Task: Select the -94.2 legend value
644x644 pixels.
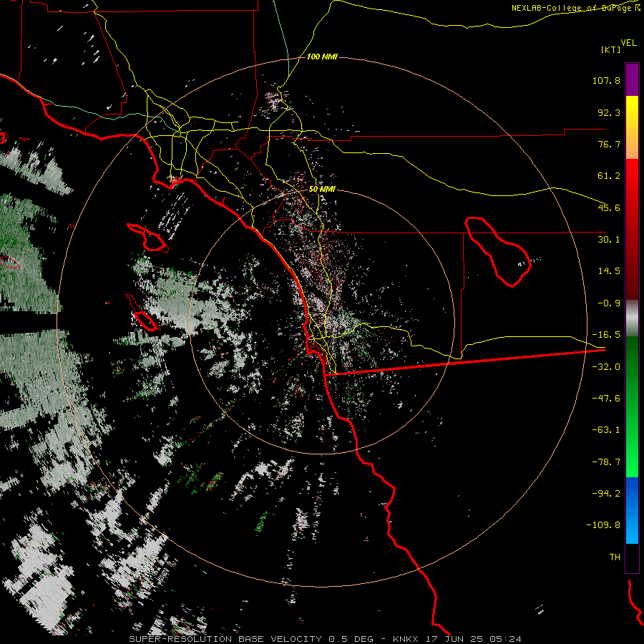Action: (x=606, y=493)
